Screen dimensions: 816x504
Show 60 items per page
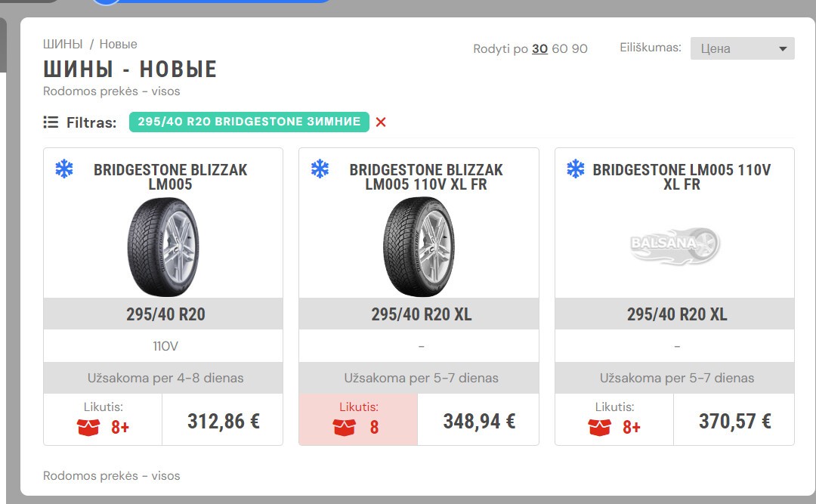[559, 49]
